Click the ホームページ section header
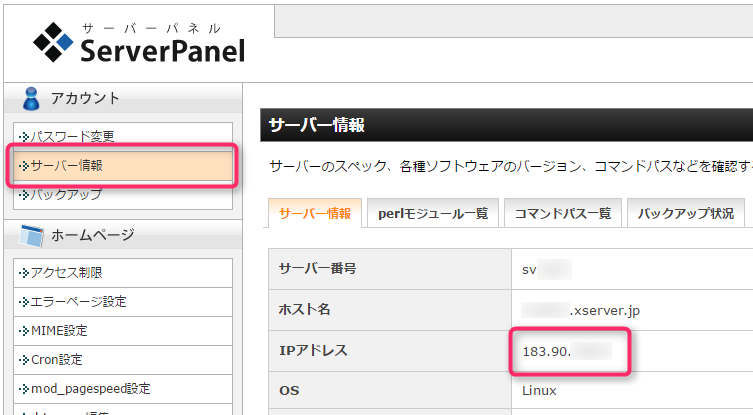Viewport: 753px width, 415px height. pyautogui.click(x=123, y=235)
